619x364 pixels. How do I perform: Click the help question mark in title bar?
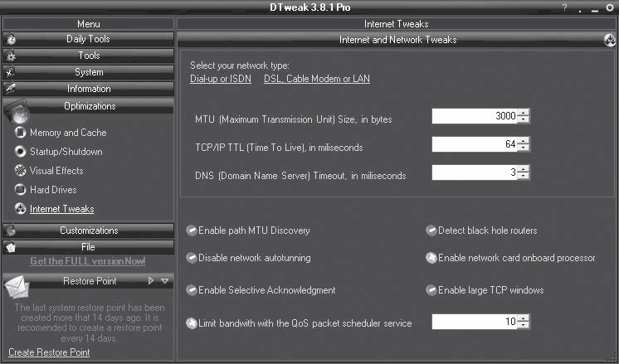click(x=565, y=7)
